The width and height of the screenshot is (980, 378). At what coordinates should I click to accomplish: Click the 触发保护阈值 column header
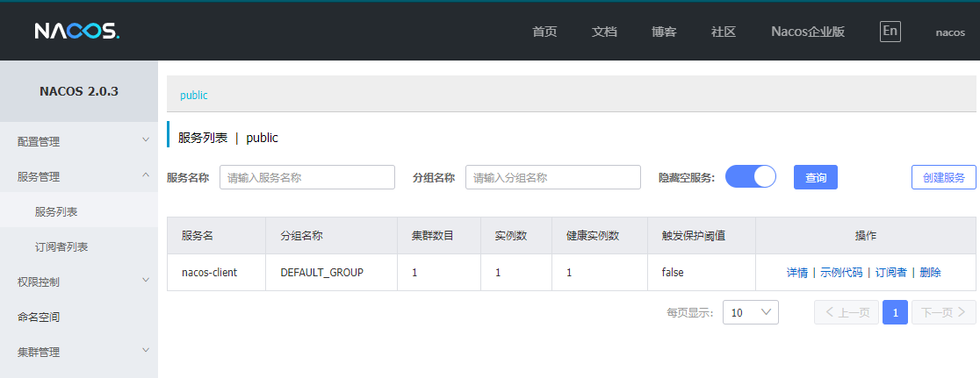click(702, 236)
